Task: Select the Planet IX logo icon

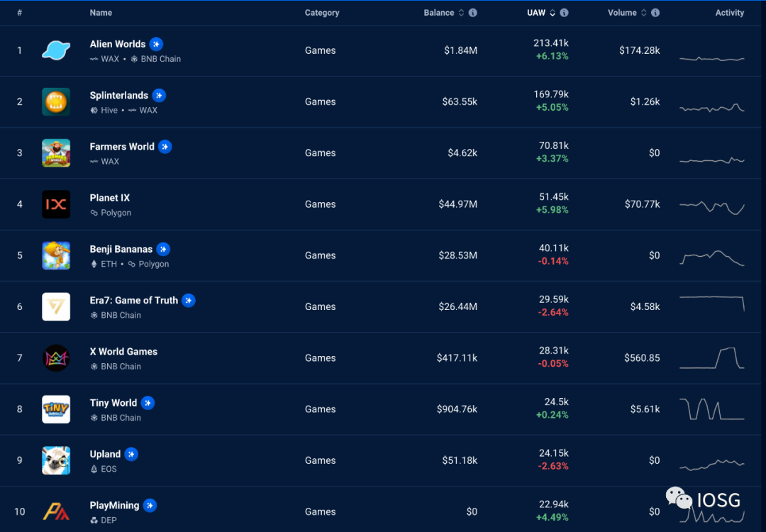Action: [x=56, y=204]
